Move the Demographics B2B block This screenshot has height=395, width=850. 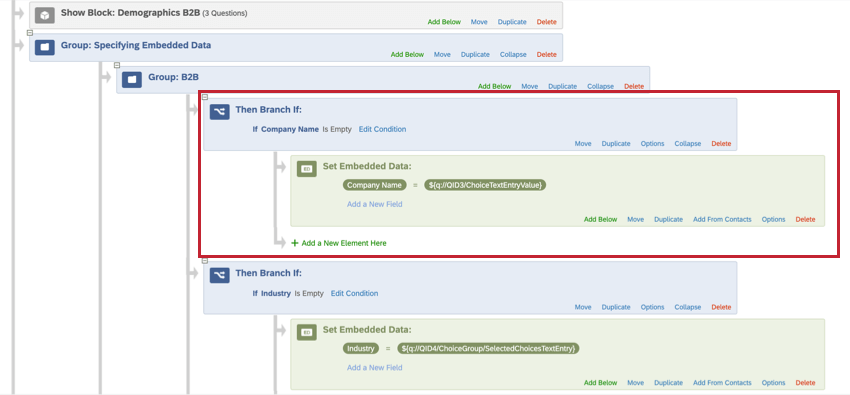click(x=479, y=22)
